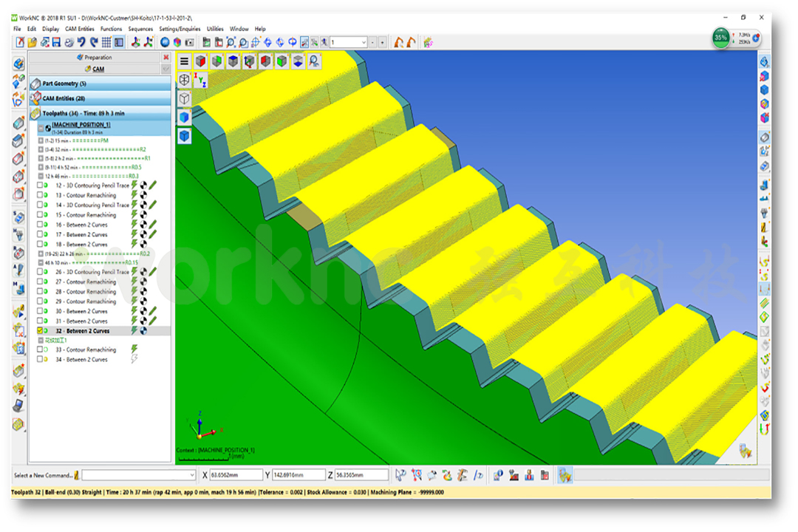798x532 pixels.
Task: Collapse the 12 h 46 min R0.3 group
Action: pos(41,176)
